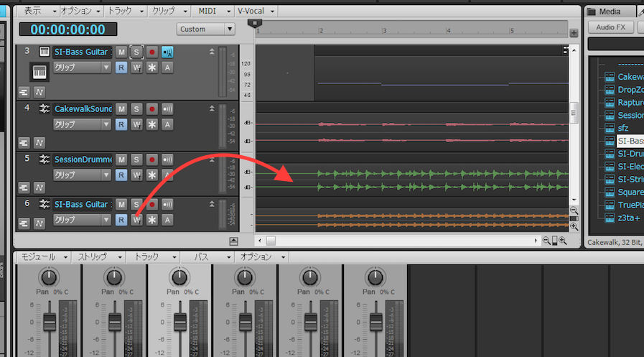
Task: Enable automation read on track 6
Action: tap(121, 220)
